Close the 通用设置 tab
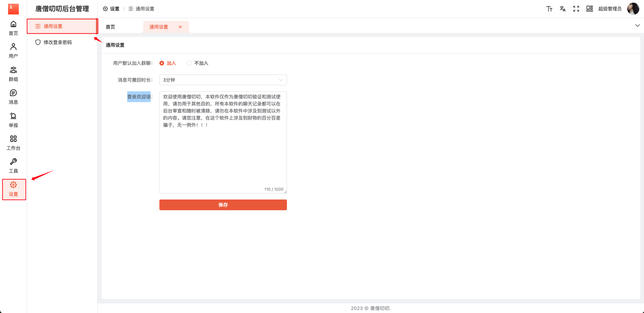 click(x=180, y=27)
